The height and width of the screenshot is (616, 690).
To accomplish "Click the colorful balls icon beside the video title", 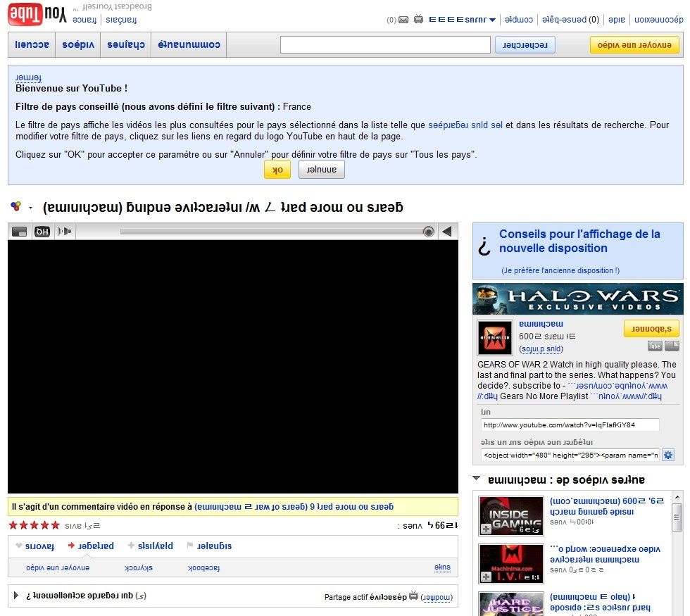I will coord(15,206).
